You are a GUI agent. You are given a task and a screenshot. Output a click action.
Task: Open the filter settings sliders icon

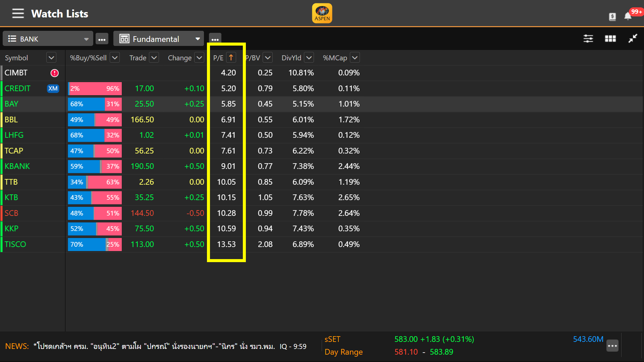588,39
